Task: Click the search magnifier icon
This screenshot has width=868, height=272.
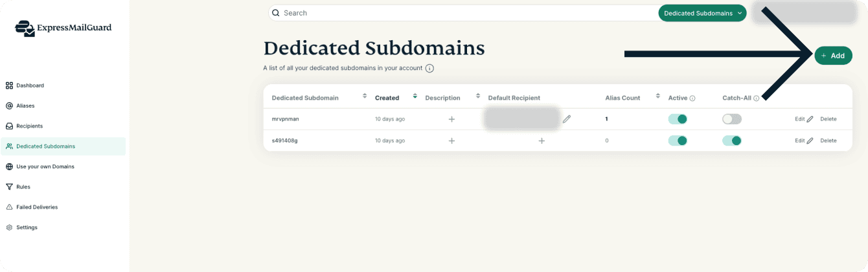Action: pyautogui.click(x=276, y=13)
